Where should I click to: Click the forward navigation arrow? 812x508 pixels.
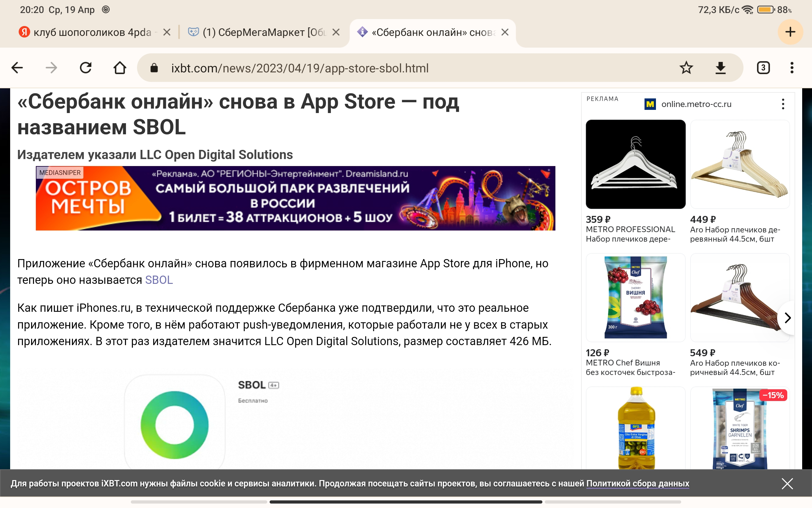point(51,68)
